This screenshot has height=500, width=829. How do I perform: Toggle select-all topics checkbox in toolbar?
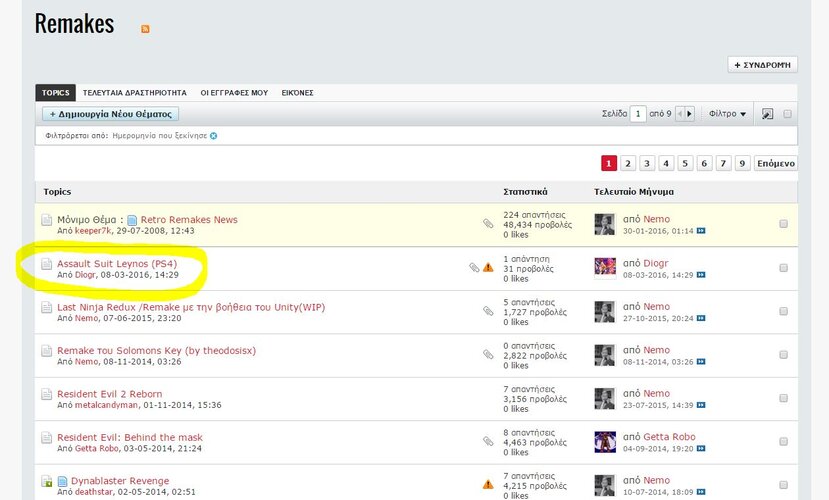click(x=787, y=114)
